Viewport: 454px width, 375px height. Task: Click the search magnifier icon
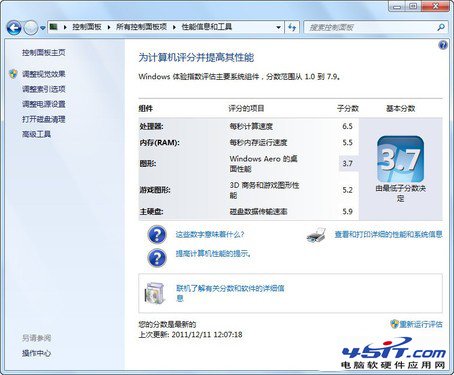tap(441, 27)
